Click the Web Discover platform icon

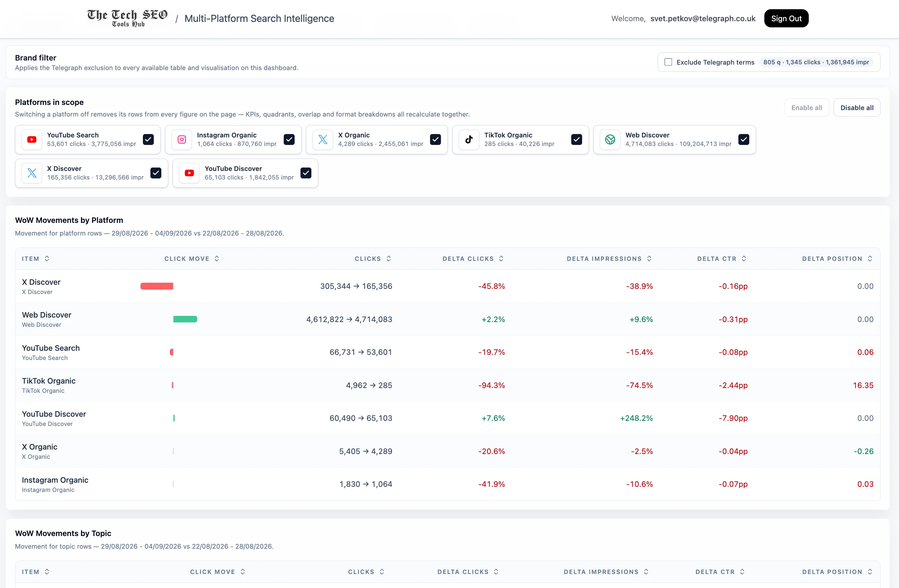610,139
